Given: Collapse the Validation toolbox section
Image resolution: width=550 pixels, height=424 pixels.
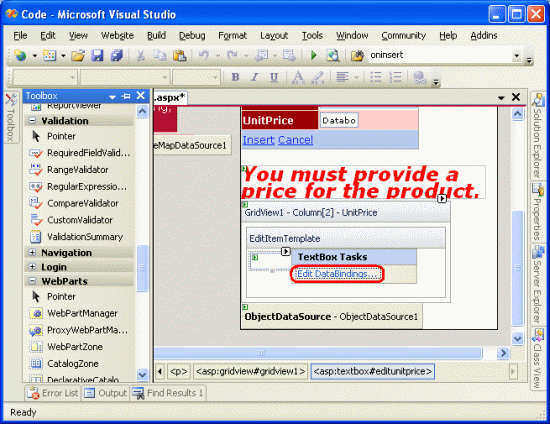Looking at the screenshot, I should pos(32,121).
